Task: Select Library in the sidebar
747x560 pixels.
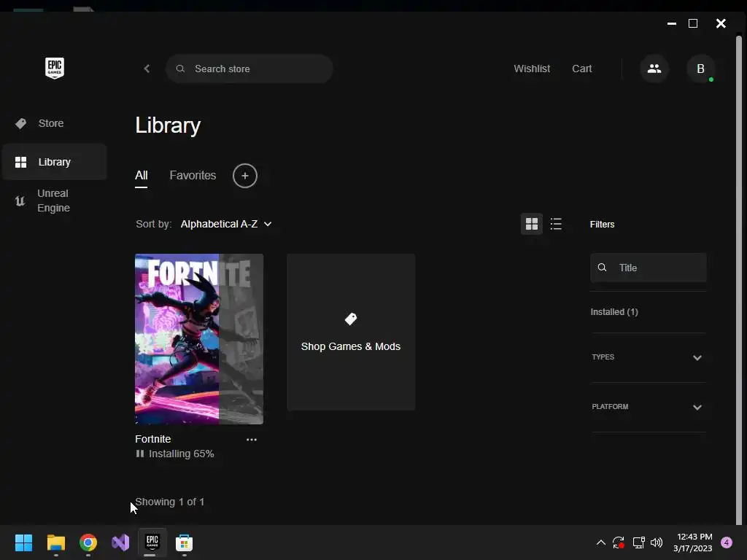Action: (54, 162)
